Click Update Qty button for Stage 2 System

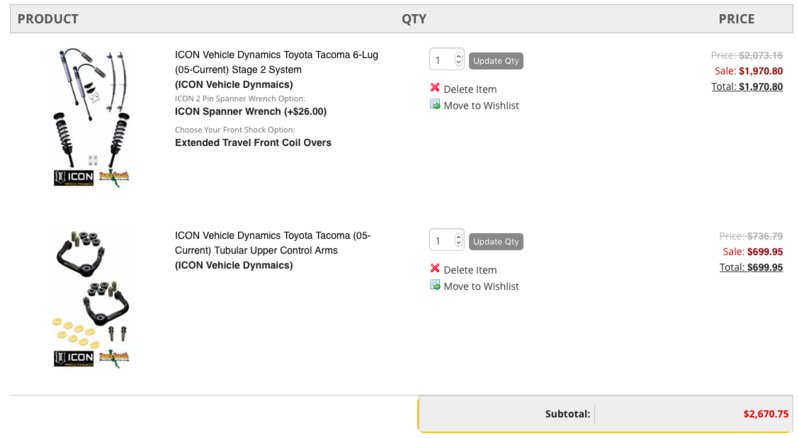pyautogui.click(x=496, y=61)
